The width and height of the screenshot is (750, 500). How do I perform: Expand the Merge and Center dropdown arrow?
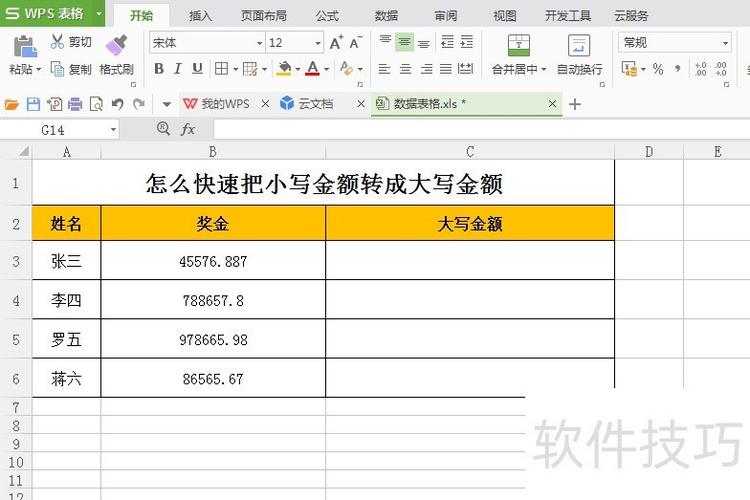click(543, 70)
